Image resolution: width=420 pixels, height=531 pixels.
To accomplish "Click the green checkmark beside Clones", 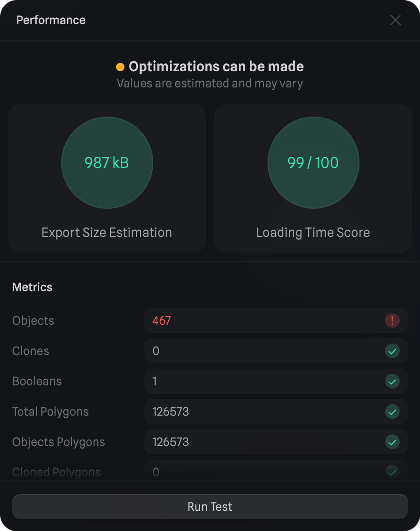I will pos(392,351).
